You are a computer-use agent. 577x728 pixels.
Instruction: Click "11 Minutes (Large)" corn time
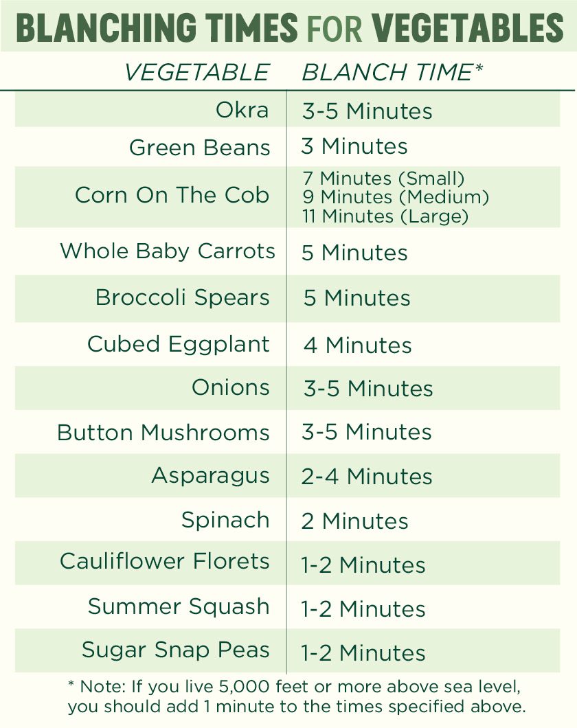coord(385,216)
